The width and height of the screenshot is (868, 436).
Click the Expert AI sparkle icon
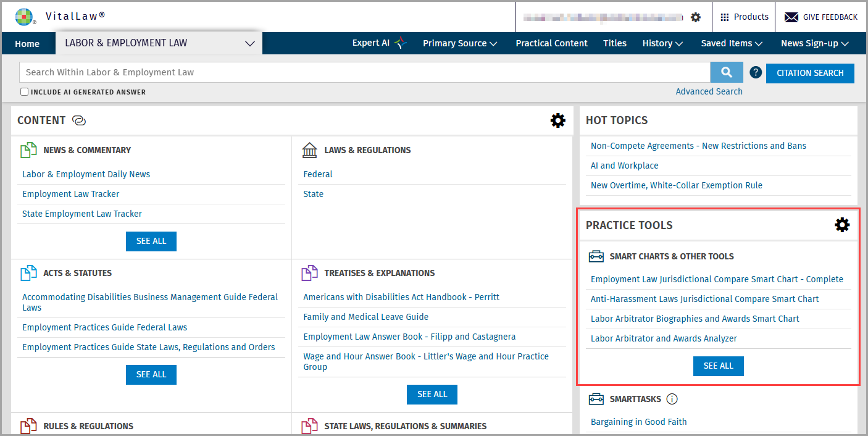pyautogui.click(x=401, y=43)
